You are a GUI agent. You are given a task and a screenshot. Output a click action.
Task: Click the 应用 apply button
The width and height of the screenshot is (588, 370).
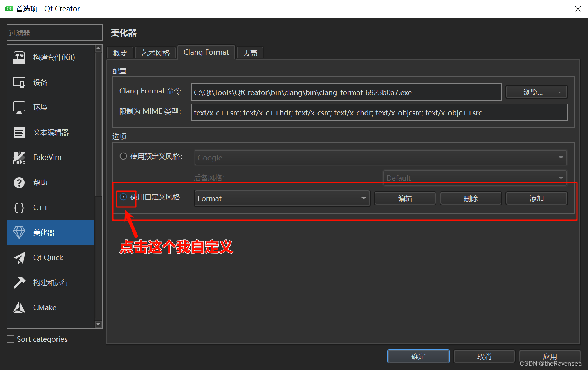(x=550, y=356)
